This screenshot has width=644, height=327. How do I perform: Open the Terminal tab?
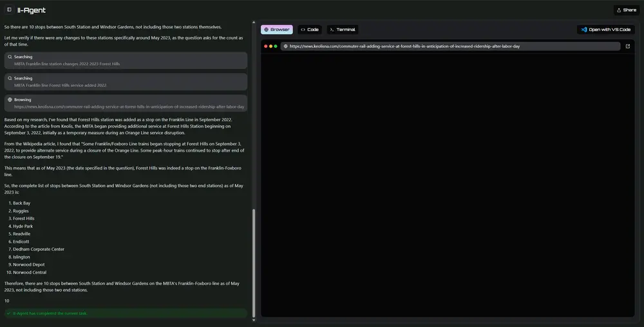[343, 30]
